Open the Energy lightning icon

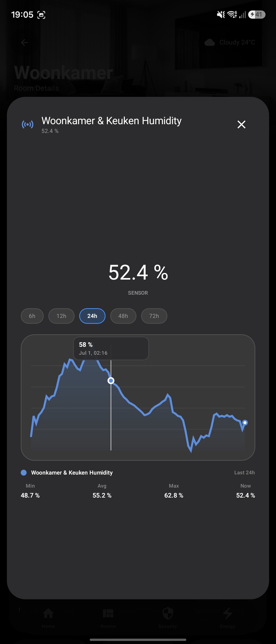coord(227,613)
